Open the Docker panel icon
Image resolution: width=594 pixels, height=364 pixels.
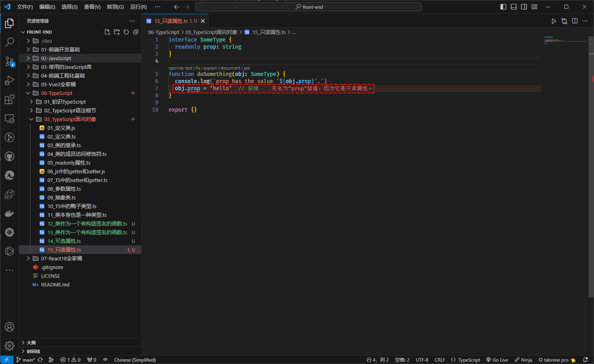pos(9,214)
